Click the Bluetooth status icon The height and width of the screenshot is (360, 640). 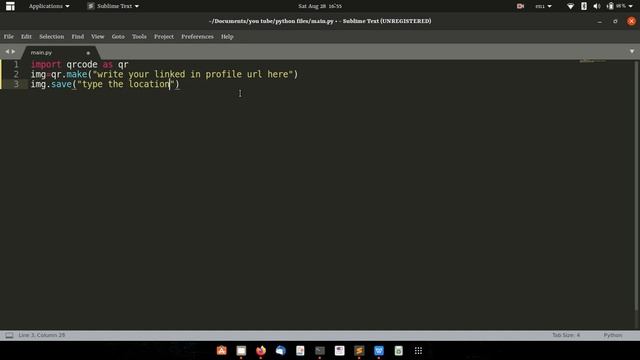tap(584, 6)
